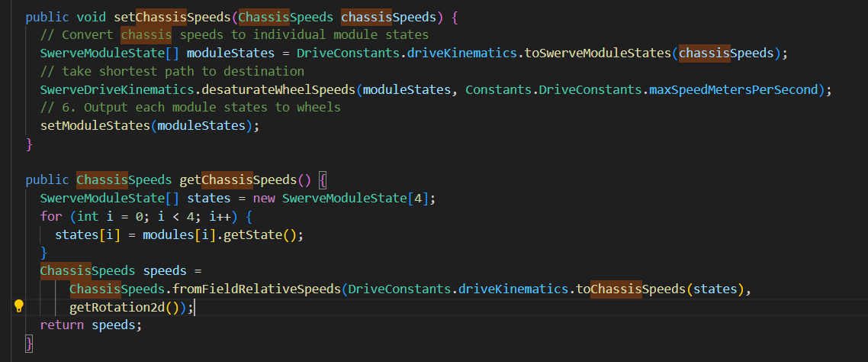
Task: Click the return keyword
Action: point(62,325)
